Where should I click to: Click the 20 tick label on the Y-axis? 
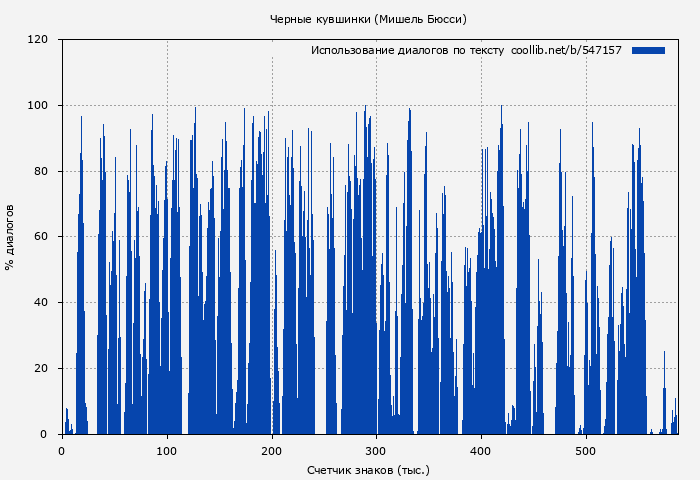tap(41, 369)
